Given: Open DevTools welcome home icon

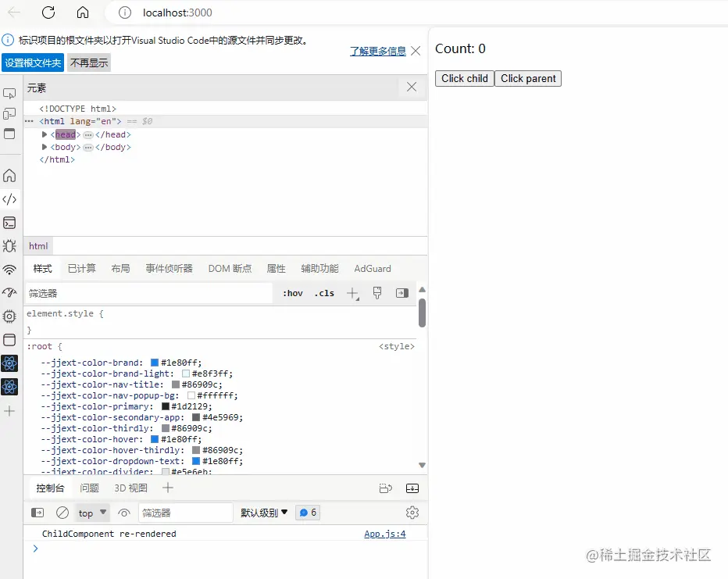Looking at the screenshot, I should tap(9, 176).
